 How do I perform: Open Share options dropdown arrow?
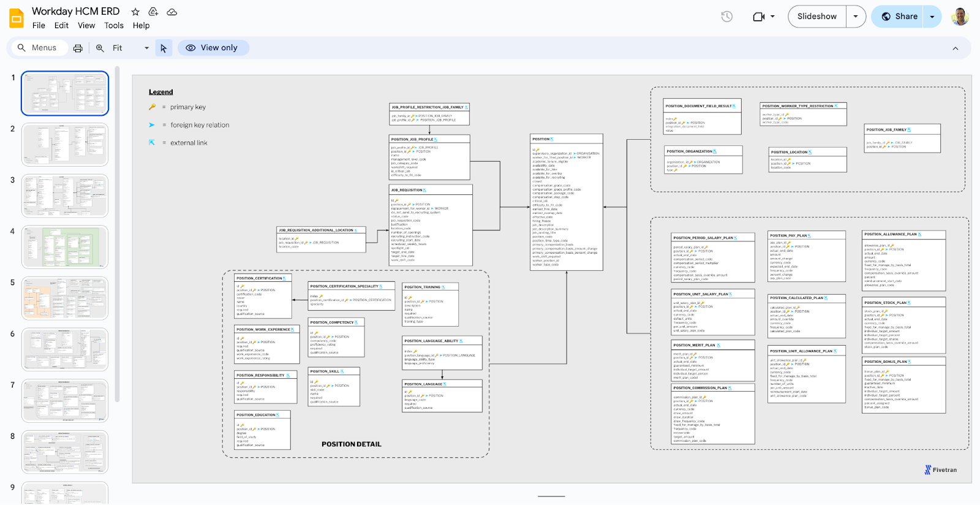click(932, 17)
